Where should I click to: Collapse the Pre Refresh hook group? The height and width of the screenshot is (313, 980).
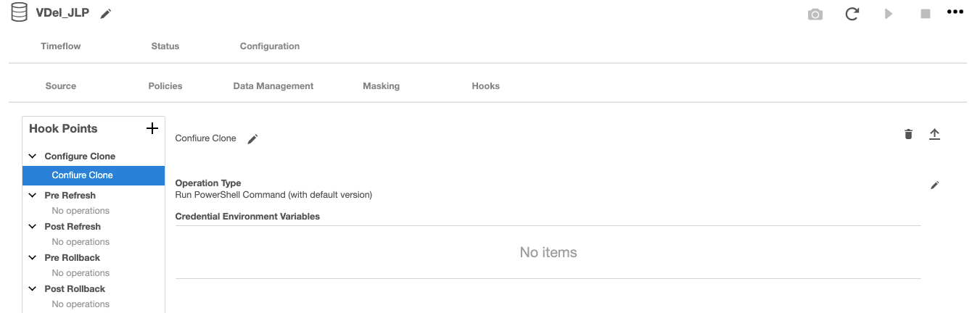pyautogui.click(x=33, y=196)
